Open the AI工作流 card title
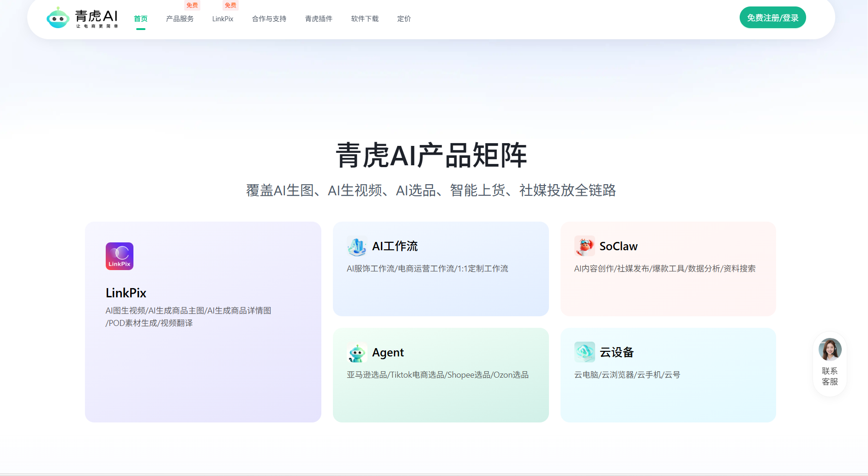This screenshot has height=476, width=868. point(395,246)
